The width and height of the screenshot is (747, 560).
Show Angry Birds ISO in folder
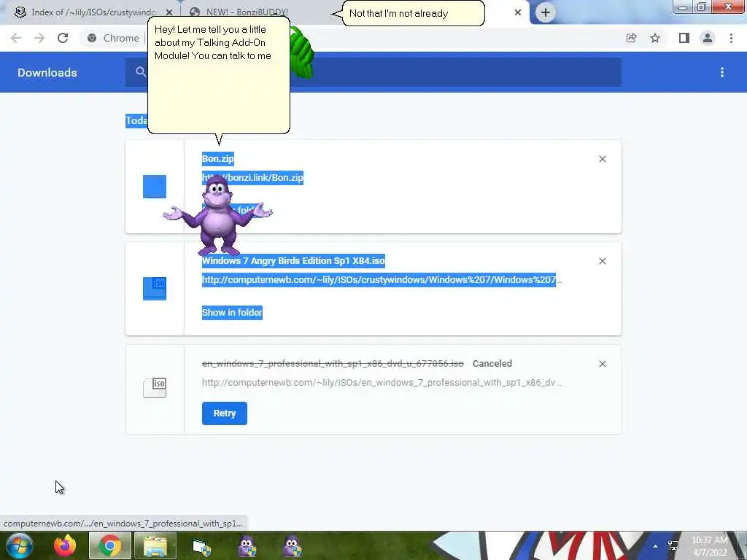232,313
